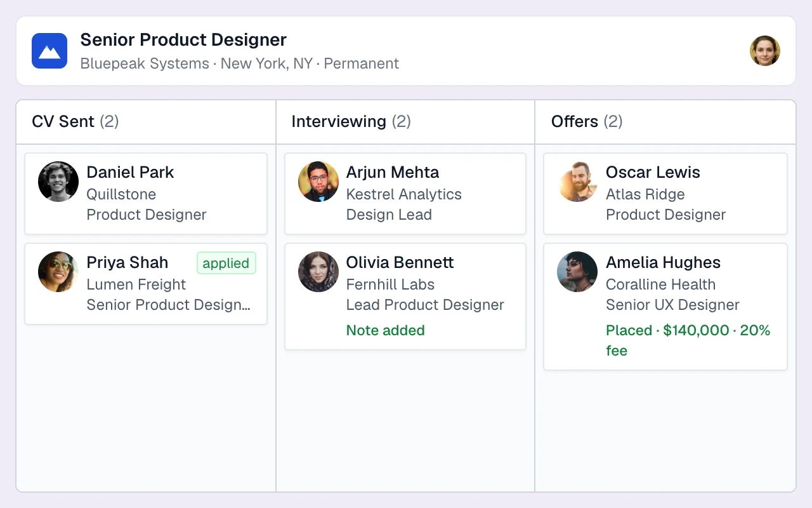This screenshot has width=812, height=508.
Task: Open the Note added link on Olivia Bennett
Action: (x=385, y=330)
